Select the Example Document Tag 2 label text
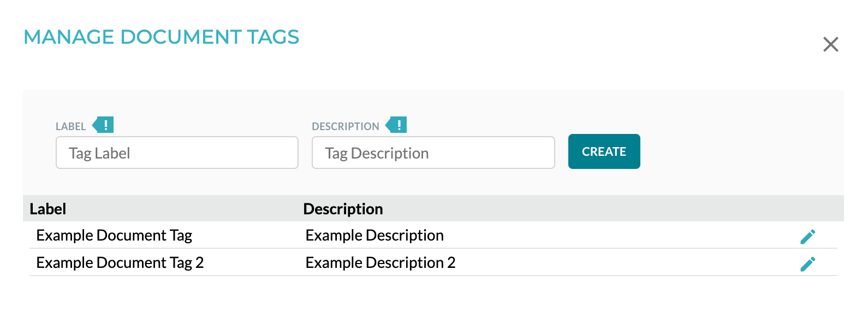The width and height of the screenshot is (868, 316). coord(120,263)
